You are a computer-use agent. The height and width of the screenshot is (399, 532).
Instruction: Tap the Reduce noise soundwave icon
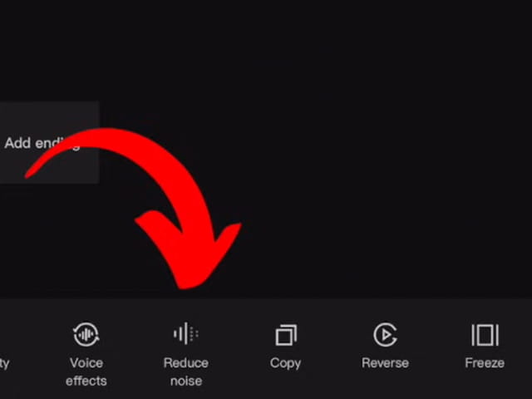186,333
